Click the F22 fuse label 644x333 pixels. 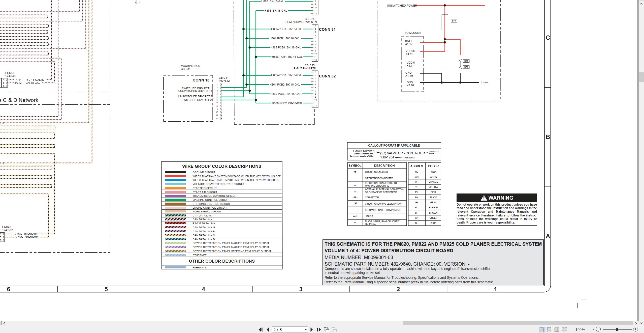click(x=454, y=21)
